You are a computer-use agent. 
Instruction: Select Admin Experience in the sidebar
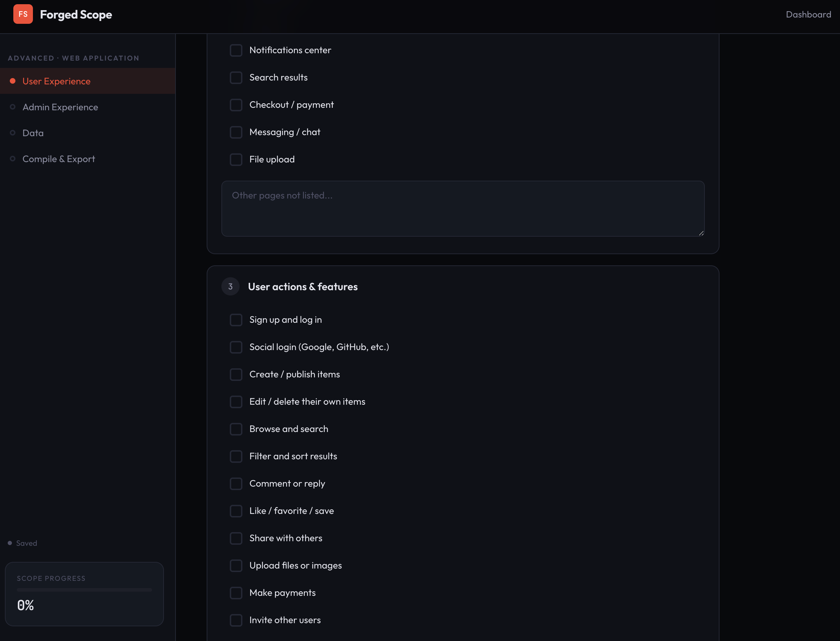tap(60, 107)
